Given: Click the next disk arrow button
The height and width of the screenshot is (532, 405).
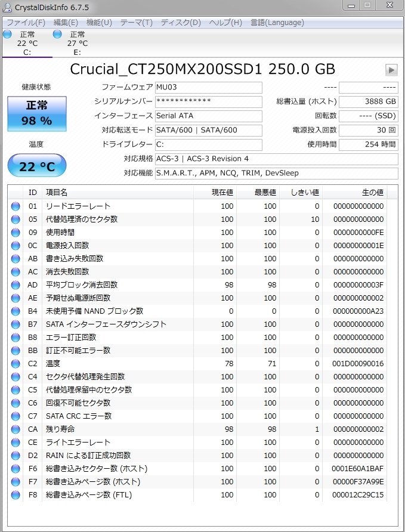Looking at the screenshot, I should 391,70.
